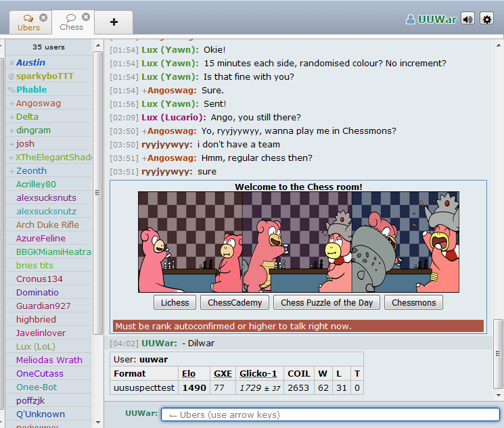Click the Glicko-1 column header

(x=258, y=374)
